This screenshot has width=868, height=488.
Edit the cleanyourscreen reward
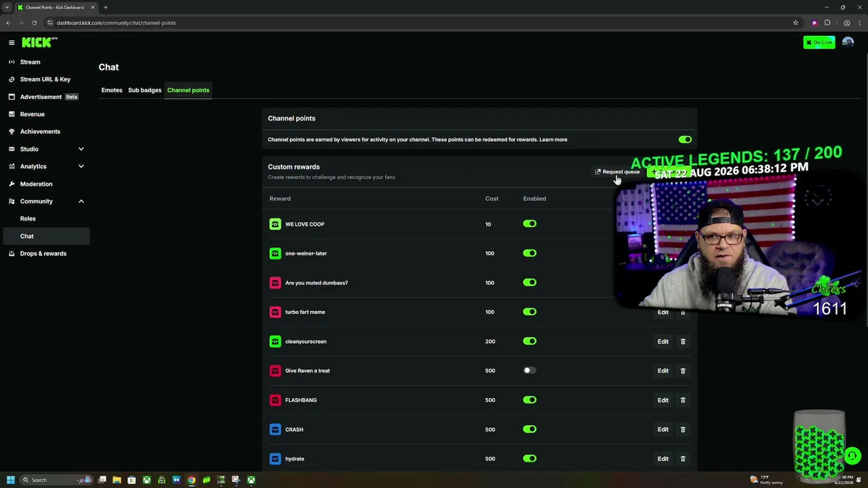(663, 342)
